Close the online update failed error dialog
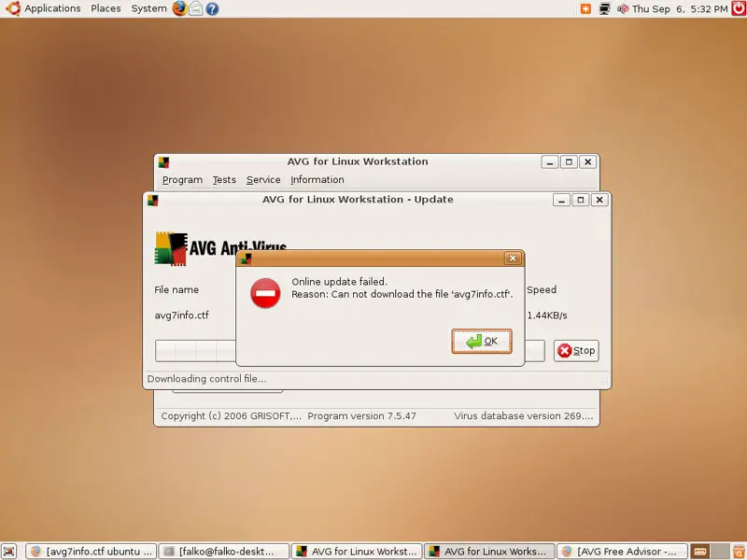 pos(513,259)
